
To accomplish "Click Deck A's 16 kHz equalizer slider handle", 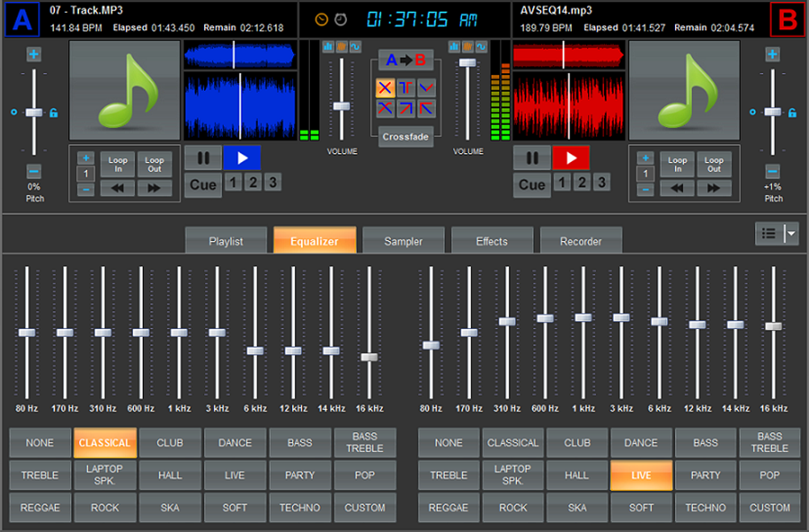I will pyautogui.click(x=369, y=356).
